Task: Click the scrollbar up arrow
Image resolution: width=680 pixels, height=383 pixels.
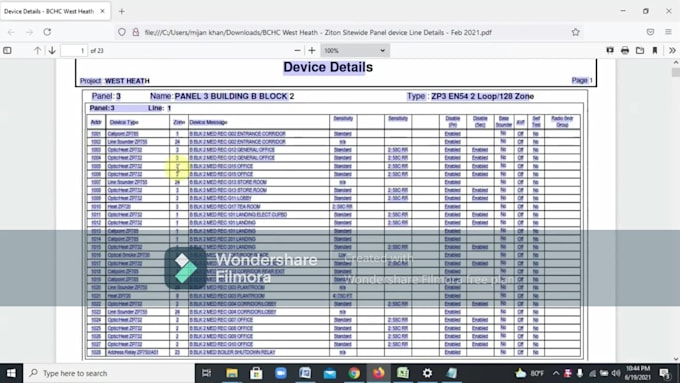Action: pyautogui.click(x=676, y=63)
